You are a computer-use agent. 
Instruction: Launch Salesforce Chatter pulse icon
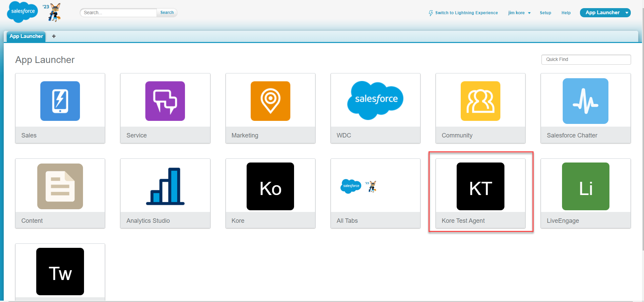[585, 101]
